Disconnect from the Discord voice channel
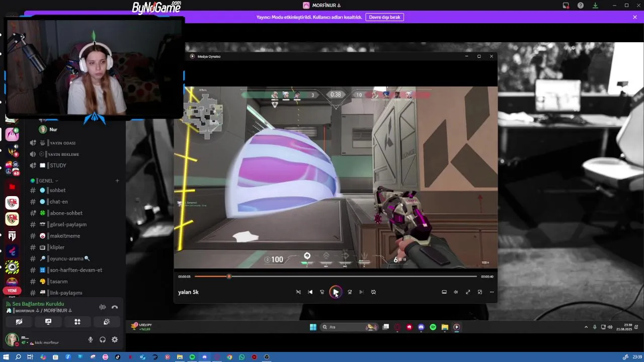The height and width of the screenshot is (362, 644). click(115, 307)
